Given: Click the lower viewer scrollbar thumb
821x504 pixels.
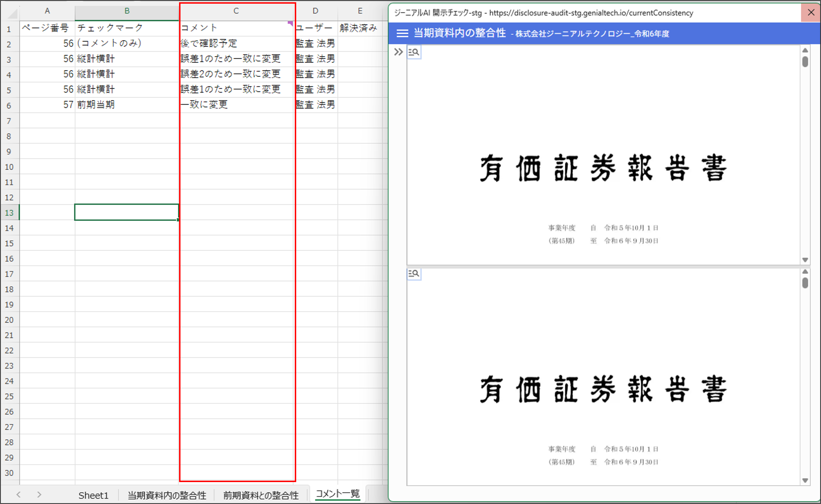Looking at the screenshot, I should (x=805, y=283).
